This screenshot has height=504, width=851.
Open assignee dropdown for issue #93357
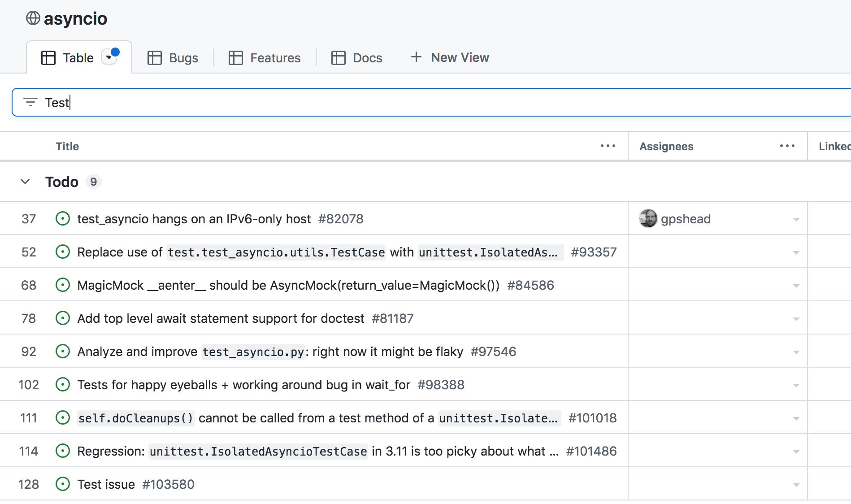click(796, 252)
